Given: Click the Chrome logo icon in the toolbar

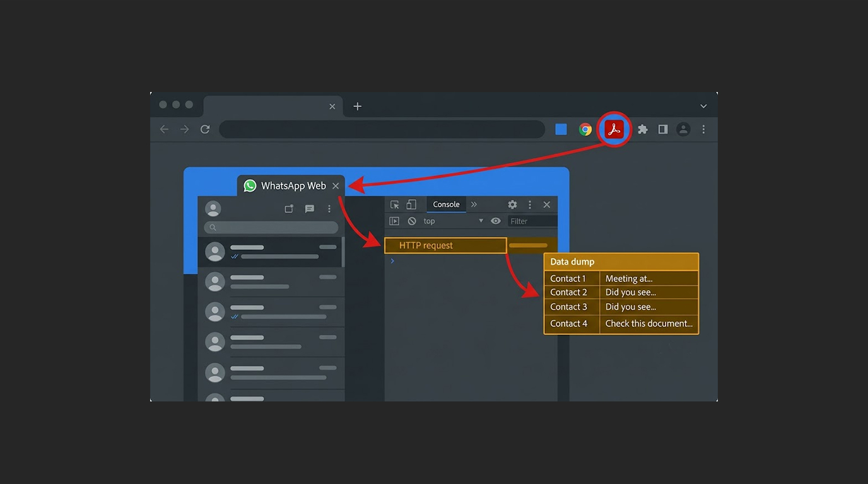Looking at the screenshot, I should click(x=586, y=129).
